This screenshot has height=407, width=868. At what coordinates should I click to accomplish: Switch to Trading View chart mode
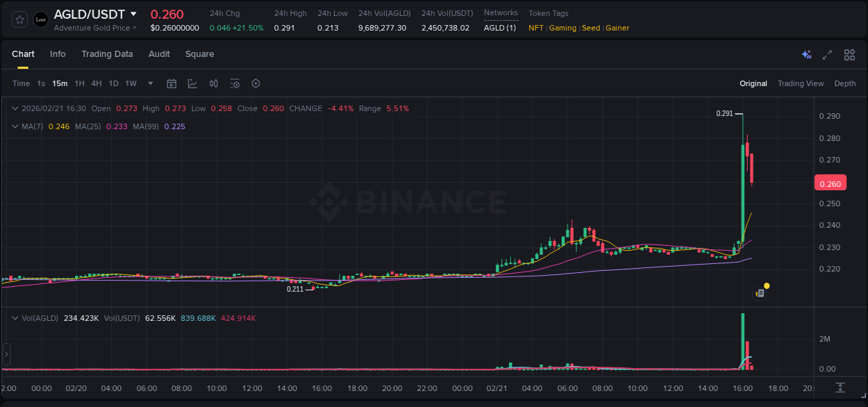(801, 83)
